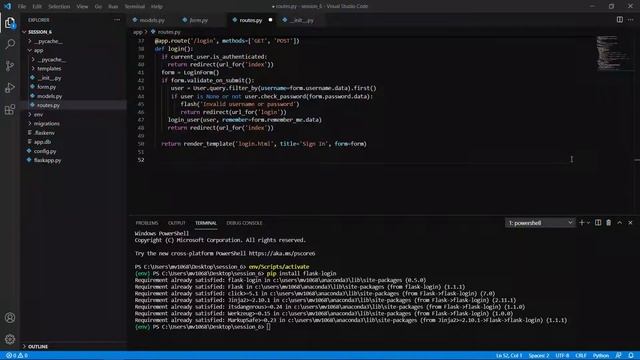Image resolution: width=640 pixels, height=360 pixels.
Task: Open the powershell terminal selector dropdown
Action: tap(540, 223)
